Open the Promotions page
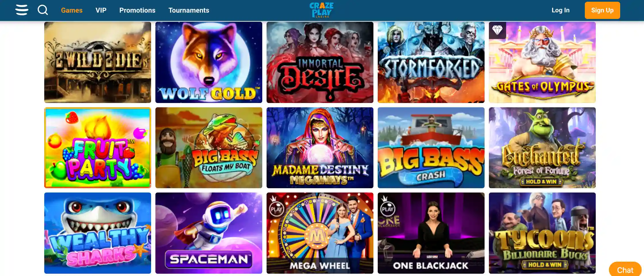 point(137,10)
